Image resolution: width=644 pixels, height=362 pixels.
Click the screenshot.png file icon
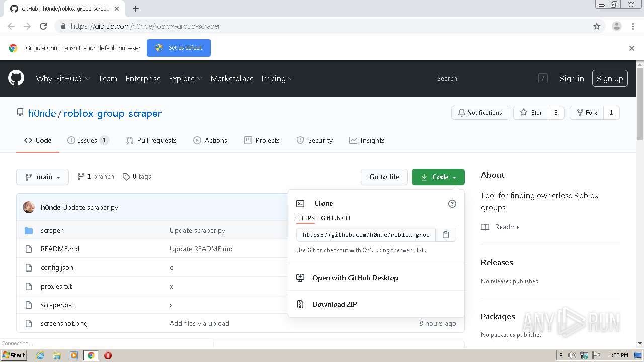(29, 323)
